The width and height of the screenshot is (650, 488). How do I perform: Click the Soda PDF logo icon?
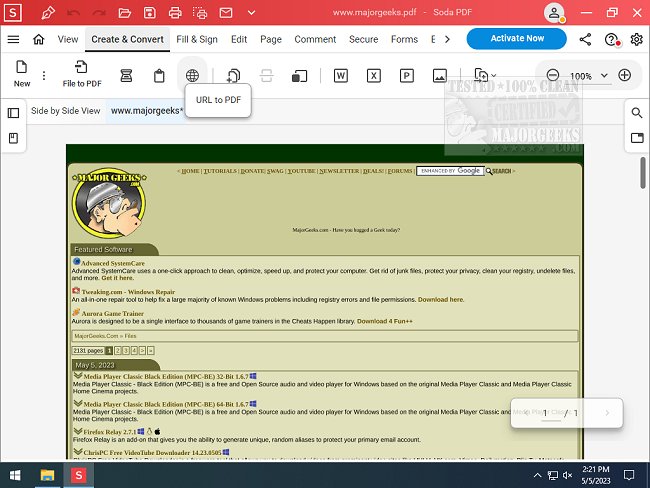[x=12, y=12]
